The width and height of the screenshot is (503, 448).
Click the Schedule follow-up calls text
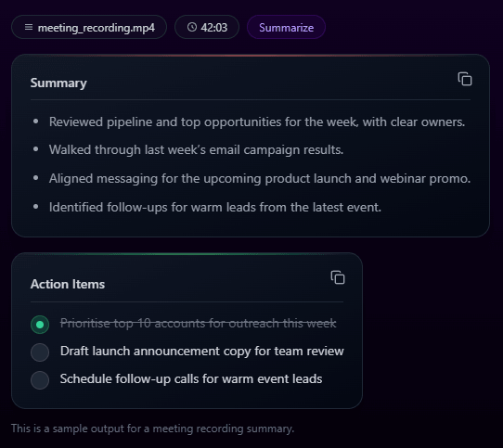pyautogui.click(x=191, y=379)
